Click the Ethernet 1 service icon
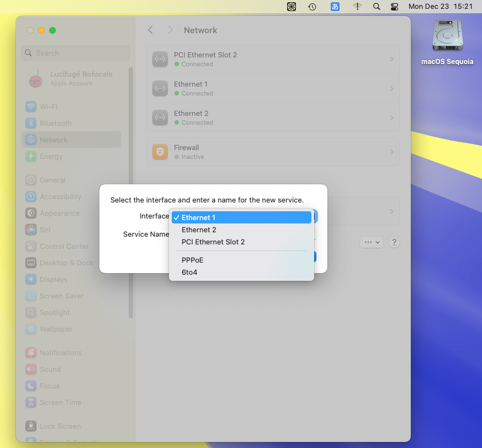 tap(160, 88)
